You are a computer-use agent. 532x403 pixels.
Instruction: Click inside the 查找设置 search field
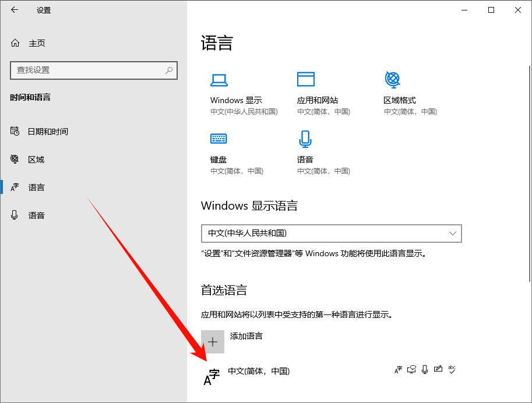[x=87, y=70]
